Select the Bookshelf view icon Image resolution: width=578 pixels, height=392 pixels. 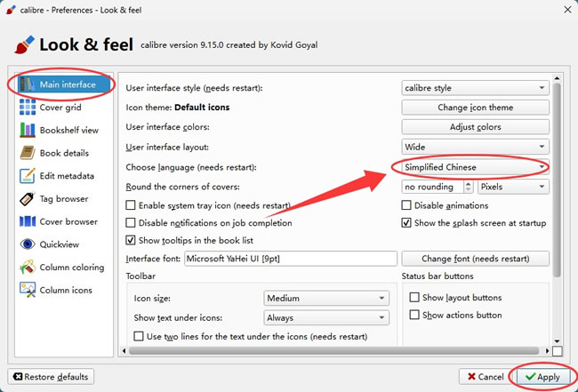pos(28,130)
